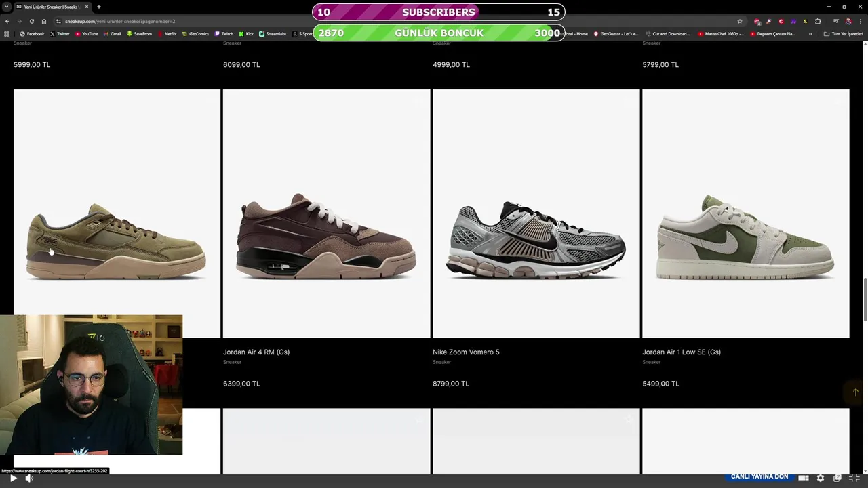Close the Yeni Ürünler Sneaker tab
This screenshot has width=868, height=488.
87,7
